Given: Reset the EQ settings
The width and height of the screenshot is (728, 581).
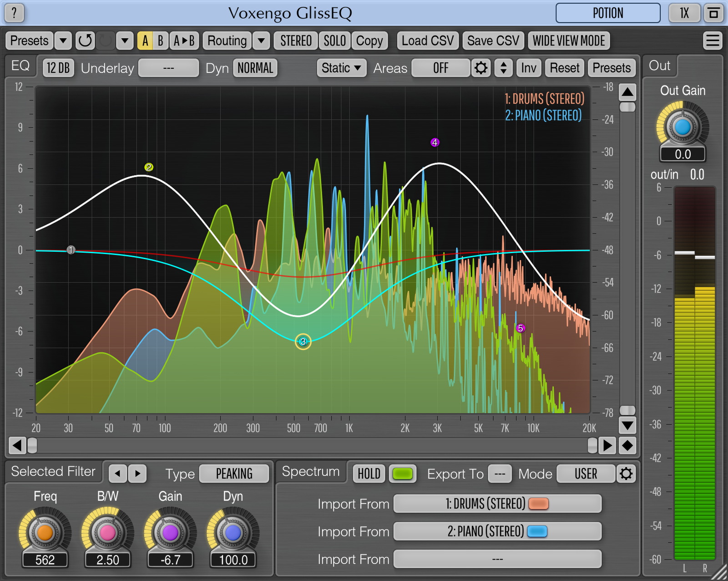Looking at the screenshot, I should click(564, 68).
